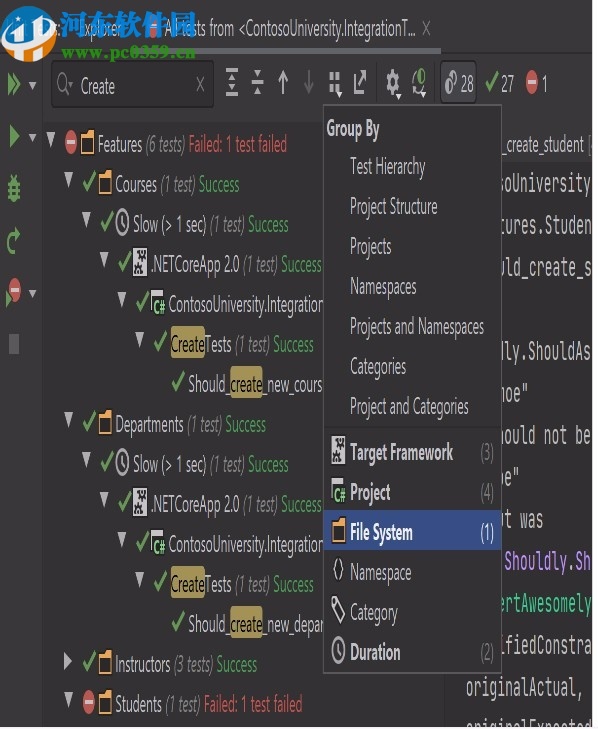
Task: Collapse all tree nodes icon
Action: coord(257,82)
